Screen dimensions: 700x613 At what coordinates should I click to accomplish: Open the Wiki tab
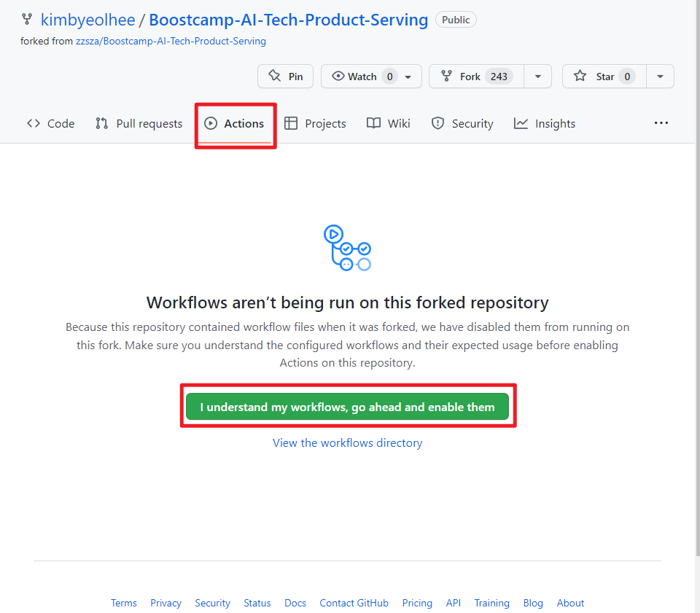tap(389, 124)
